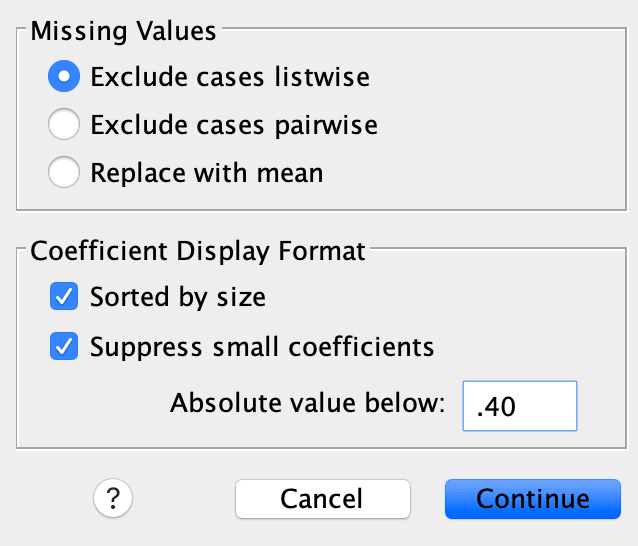Viewport: 638px width, 546px height.
Task: Click the Missing Values group heading
Action: (x=123, y=31)
